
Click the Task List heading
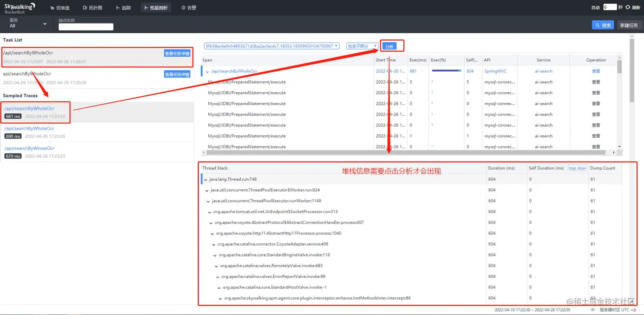[x=13, y=40]
